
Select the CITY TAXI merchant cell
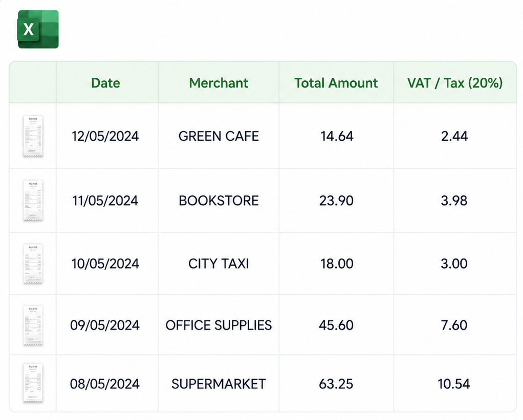(x=219, y=263)
